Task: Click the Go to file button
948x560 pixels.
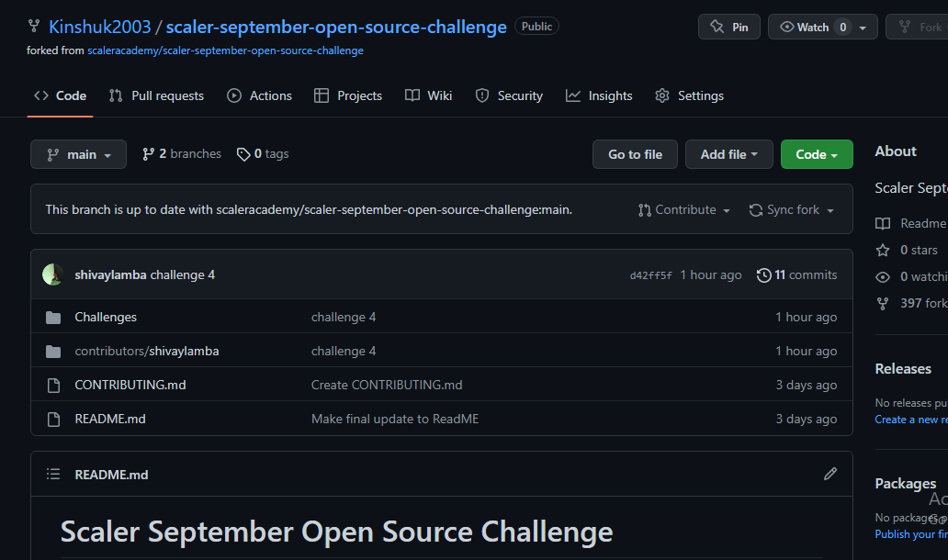Action: (x=635, y=154)
